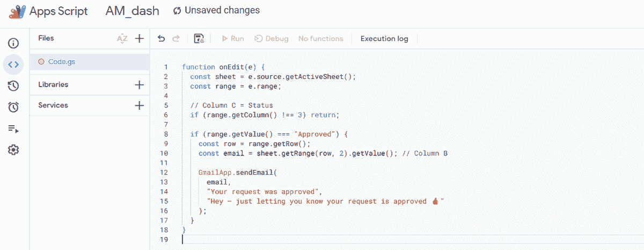Select the Editor code icon in sidebar
This screenshot has height=250, width=644.
(14, 65)
